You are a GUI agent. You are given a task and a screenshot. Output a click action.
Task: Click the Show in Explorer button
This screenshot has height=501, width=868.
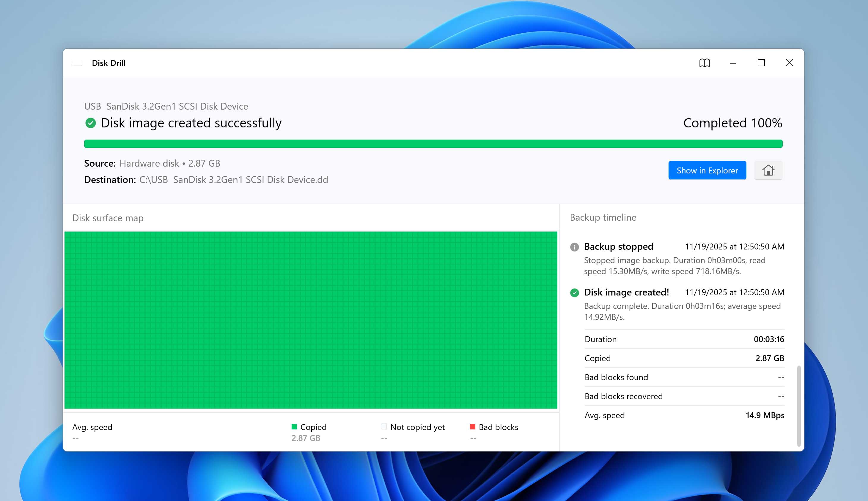pyautogui.click(x=707, y=170)
